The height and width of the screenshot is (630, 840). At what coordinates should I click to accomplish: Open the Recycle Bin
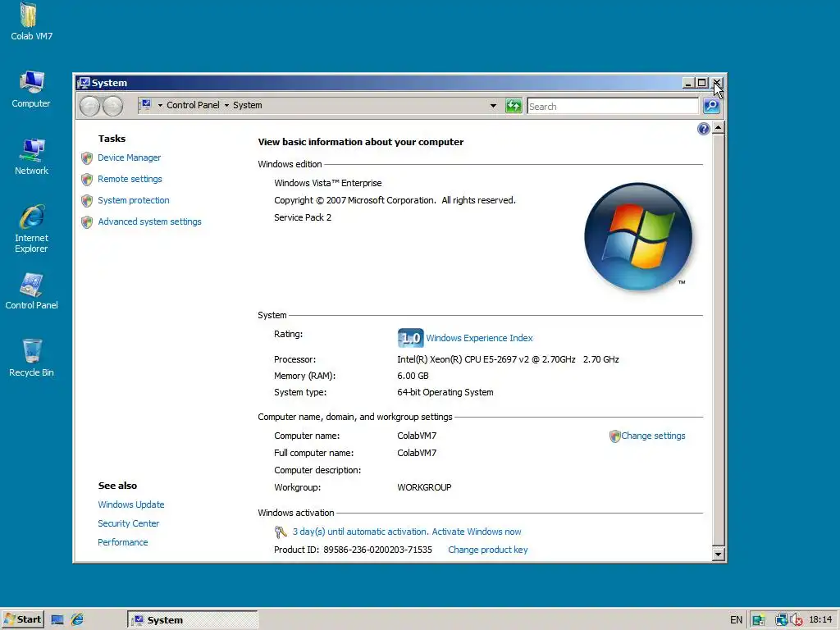[31, 358]
